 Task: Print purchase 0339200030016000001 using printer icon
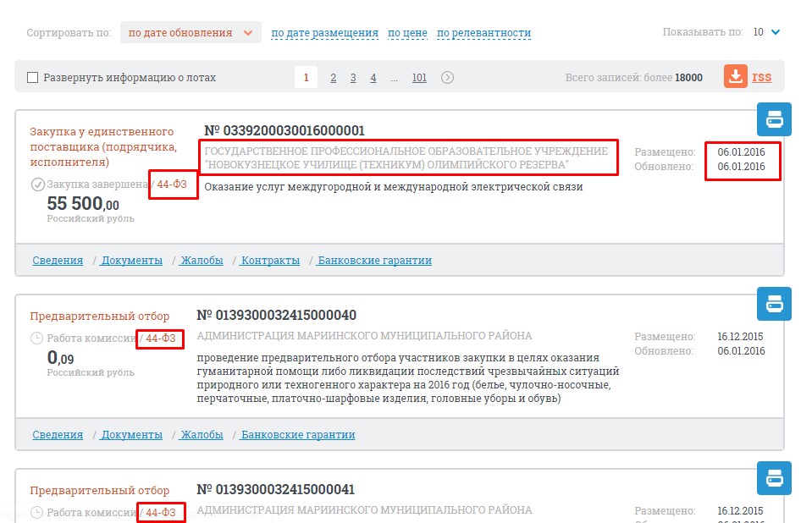(x=774, y=119)
